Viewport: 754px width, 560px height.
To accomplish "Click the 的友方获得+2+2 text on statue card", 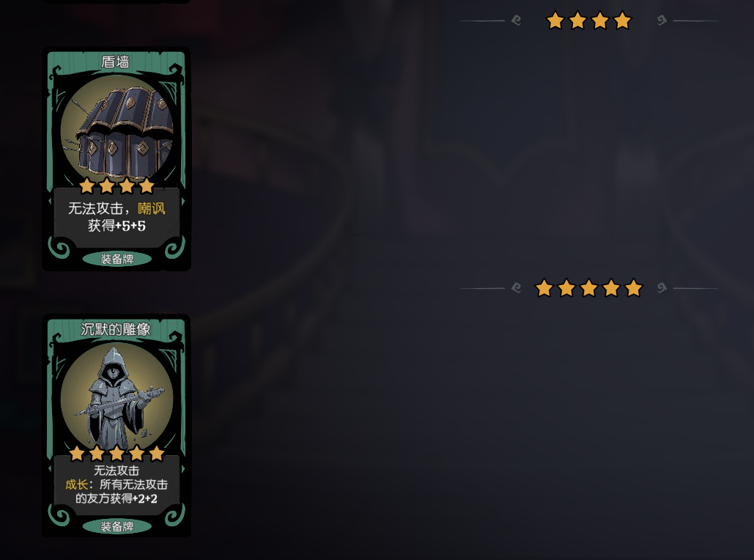I will pyautogui.click(x=117, y=498).
